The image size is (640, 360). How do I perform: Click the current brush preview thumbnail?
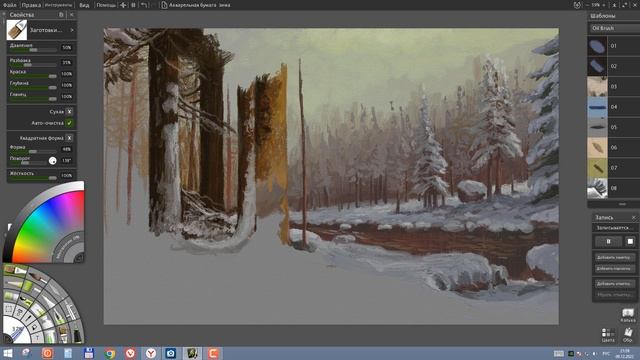click(17, 30)
